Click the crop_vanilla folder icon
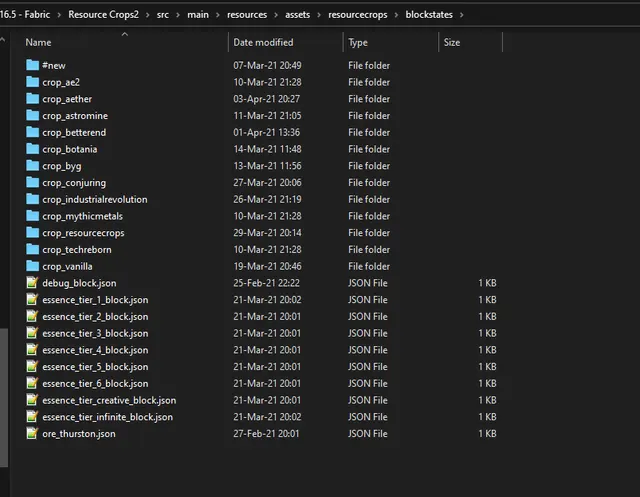This screenshot has height=497, width=640. click(32, 266)
